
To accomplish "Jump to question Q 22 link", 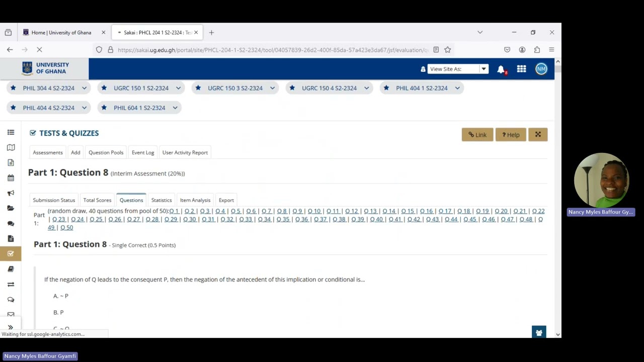I will point(538,211).
